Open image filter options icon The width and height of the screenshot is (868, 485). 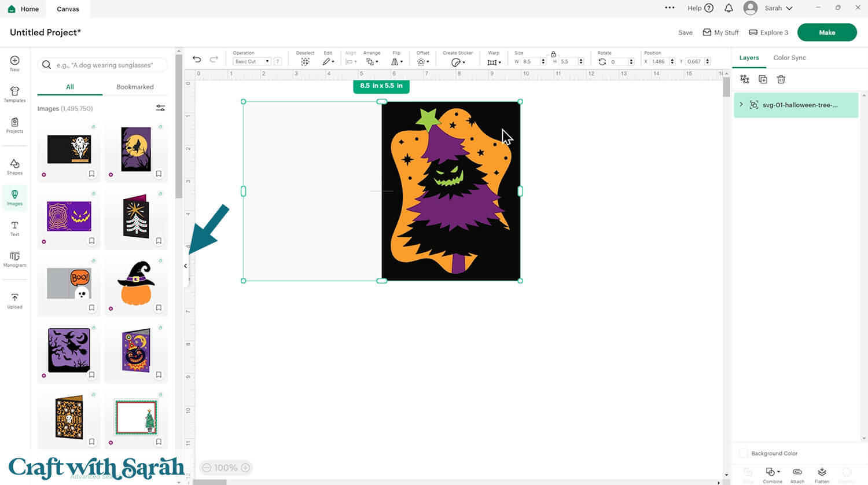tap(160, 108)
